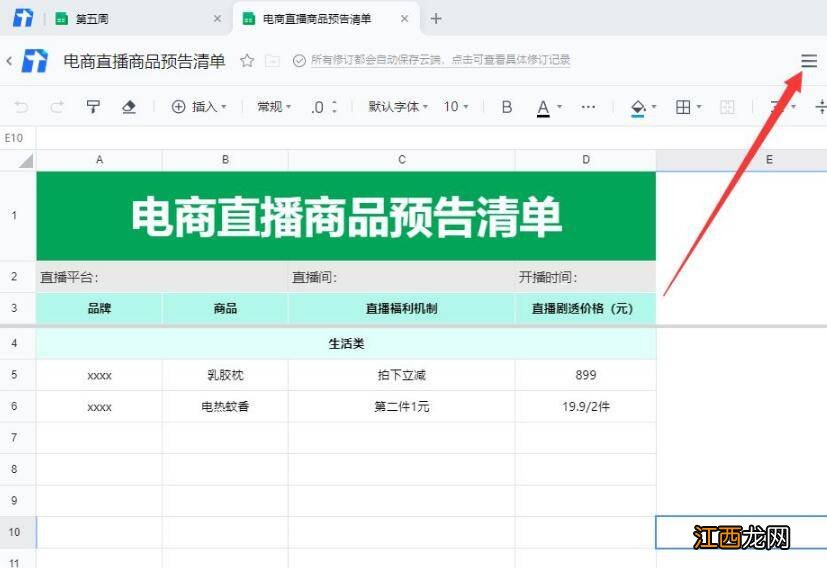Select column A header

pos(99,160)
